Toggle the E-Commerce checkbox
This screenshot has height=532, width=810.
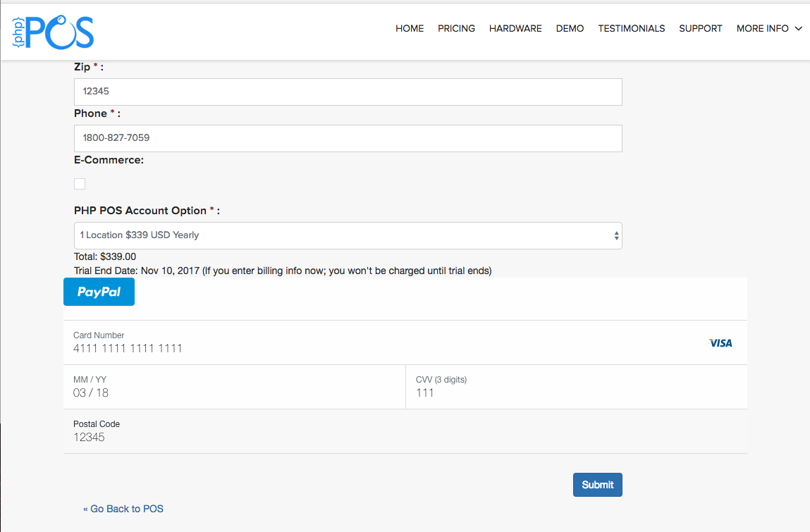click(x=80, y=184)
